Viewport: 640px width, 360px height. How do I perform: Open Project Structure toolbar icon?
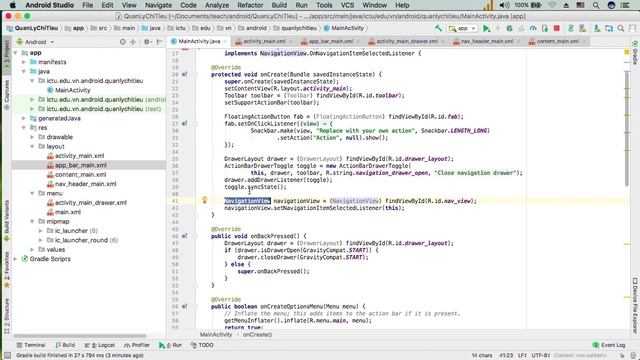pyautogui.click(x=609, y=28)
